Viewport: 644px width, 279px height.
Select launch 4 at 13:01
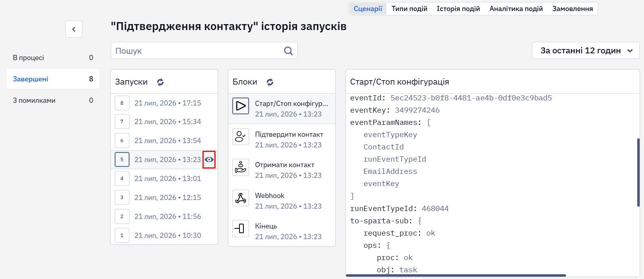164,179
